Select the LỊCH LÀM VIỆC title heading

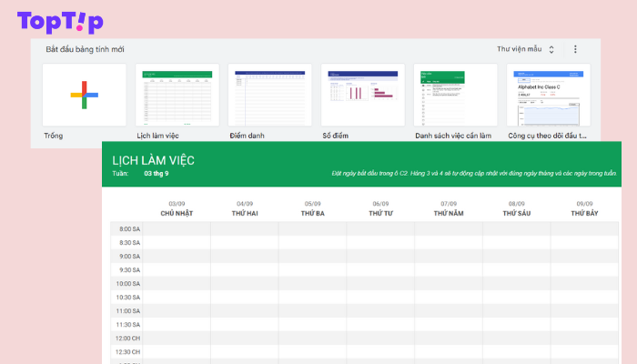[x=153, y=160]
